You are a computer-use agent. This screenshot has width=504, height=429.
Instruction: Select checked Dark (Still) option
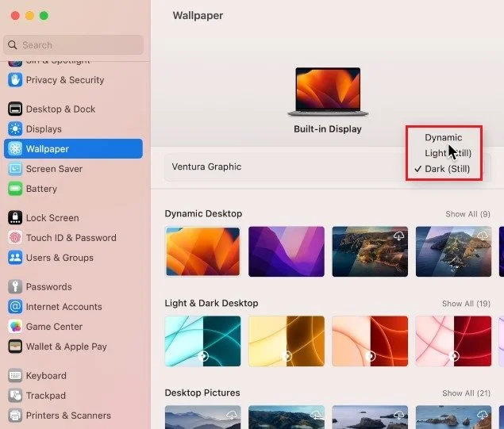[x=447, y=169]
